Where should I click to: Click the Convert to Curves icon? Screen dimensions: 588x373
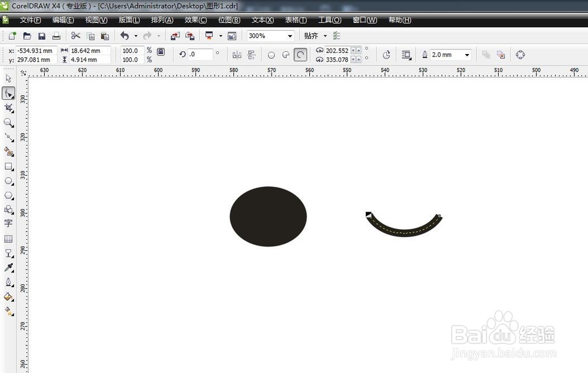pyautogui.click(x=520, y=55)
